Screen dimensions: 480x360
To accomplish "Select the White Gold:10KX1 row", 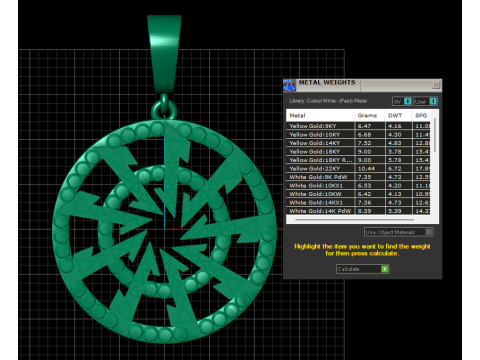I will click(358, 186).
